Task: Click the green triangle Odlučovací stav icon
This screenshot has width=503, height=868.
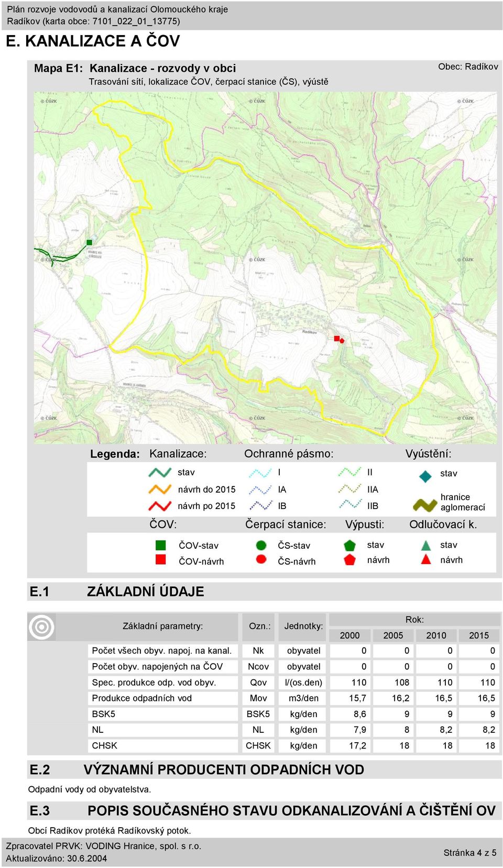Action: click(x=426, y=545)
